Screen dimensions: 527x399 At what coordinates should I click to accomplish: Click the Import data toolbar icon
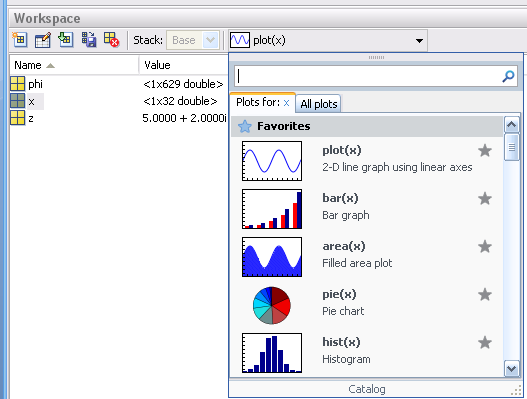tap(66, 40)
